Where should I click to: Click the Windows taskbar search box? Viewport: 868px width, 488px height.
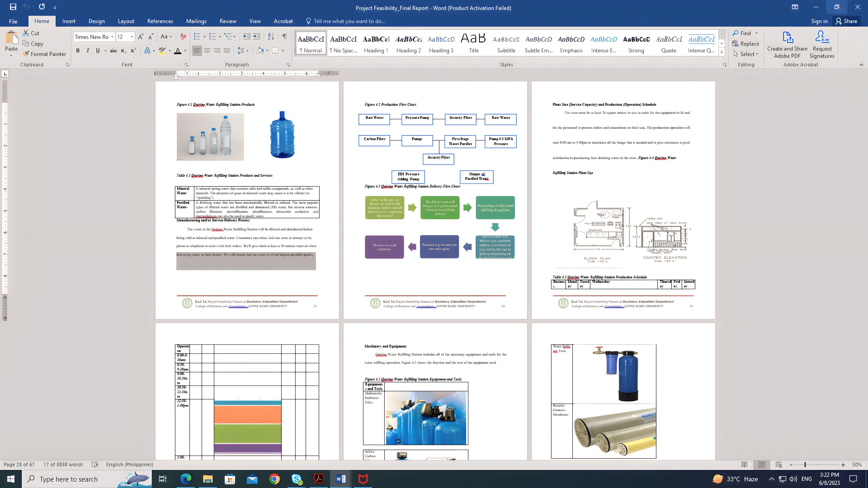coord(87,479)
